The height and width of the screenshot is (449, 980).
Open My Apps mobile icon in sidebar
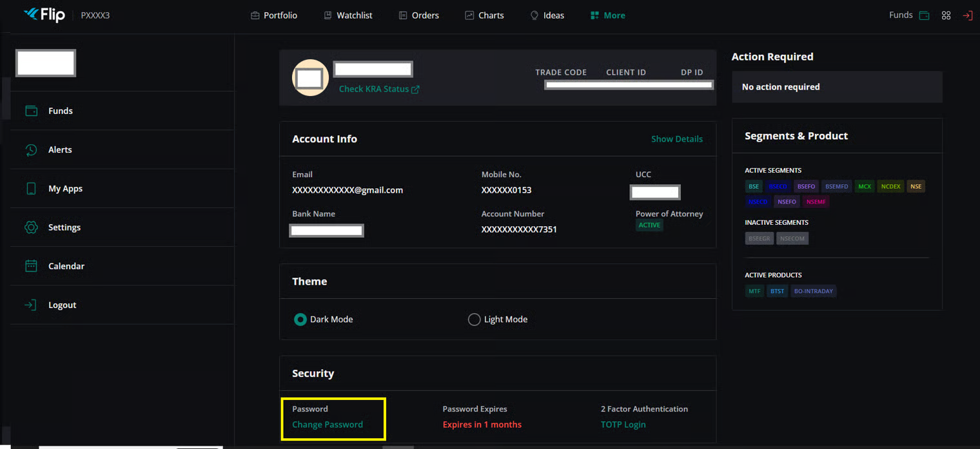coord(31,189)
